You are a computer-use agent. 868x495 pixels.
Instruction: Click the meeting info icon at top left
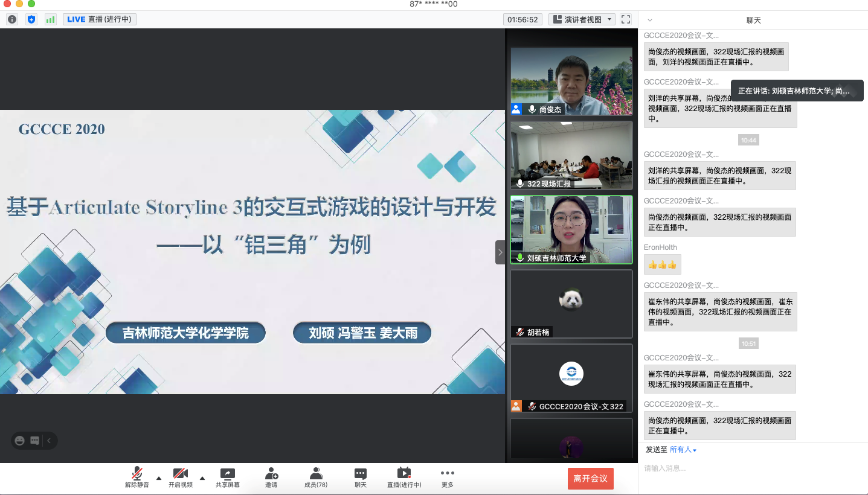[12, 19]
